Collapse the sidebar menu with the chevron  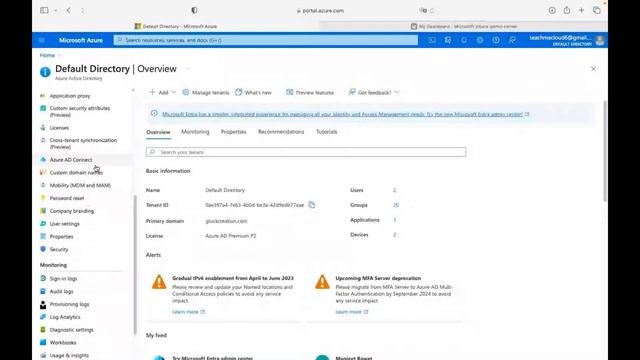[133, 90]
